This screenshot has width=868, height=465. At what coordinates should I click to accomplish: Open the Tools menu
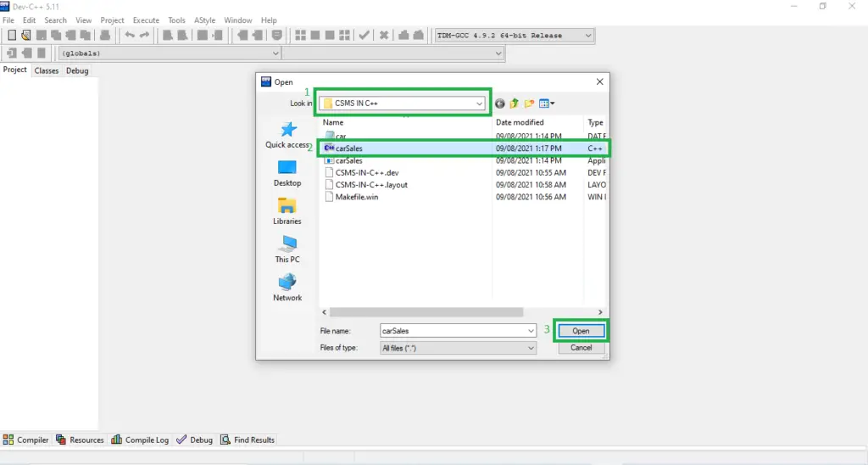pyautogui.click(x=176, y=20)
